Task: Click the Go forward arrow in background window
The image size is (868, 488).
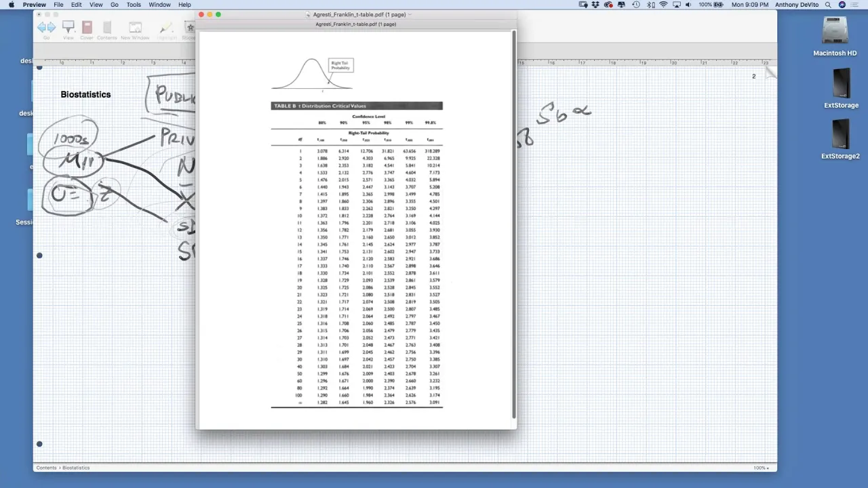Action: click(52, 27)
